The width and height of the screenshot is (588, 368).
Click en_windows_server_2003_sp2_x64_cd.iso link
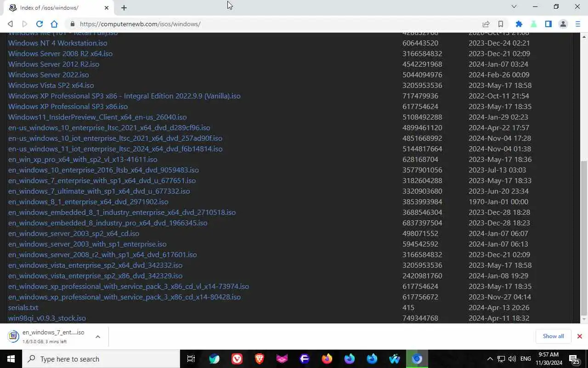tap(73, 233)
